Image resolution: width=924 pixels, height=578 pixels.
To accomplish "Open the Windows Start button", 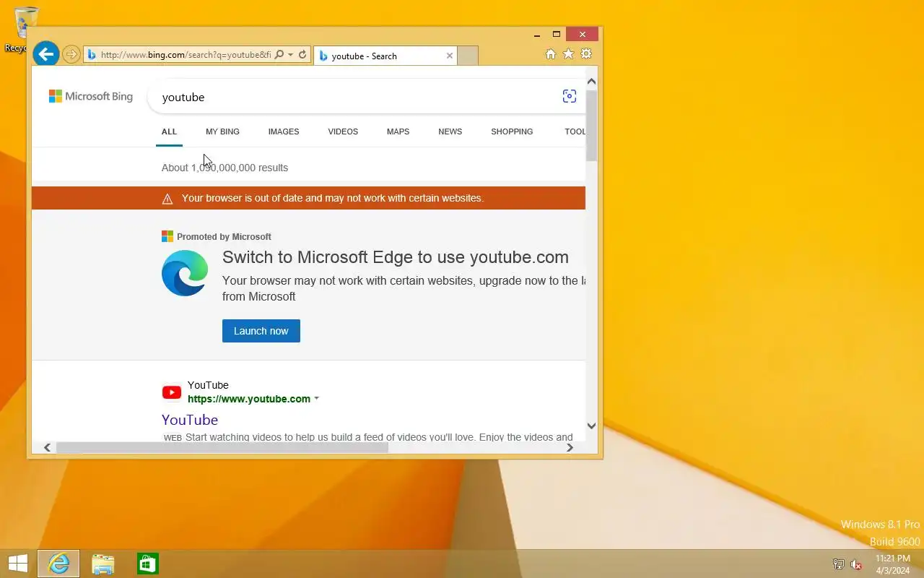I will click(17, 564).
